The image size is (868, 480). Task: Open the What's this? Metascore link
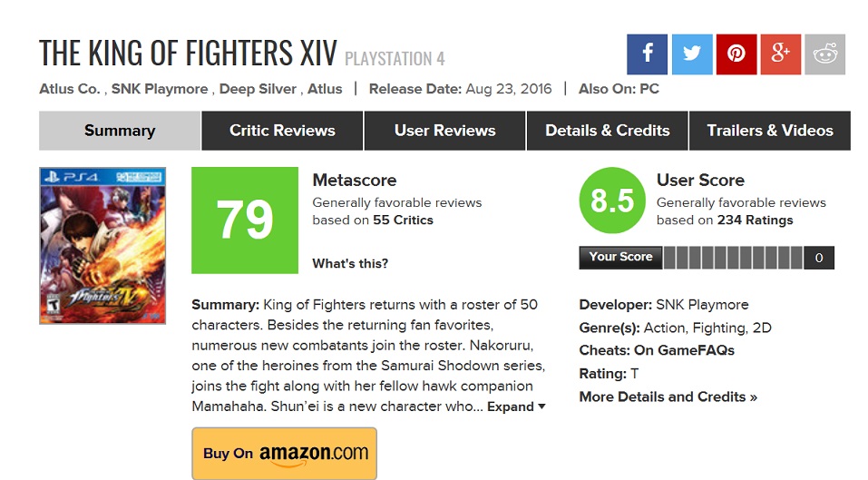[x=350, y=264]
